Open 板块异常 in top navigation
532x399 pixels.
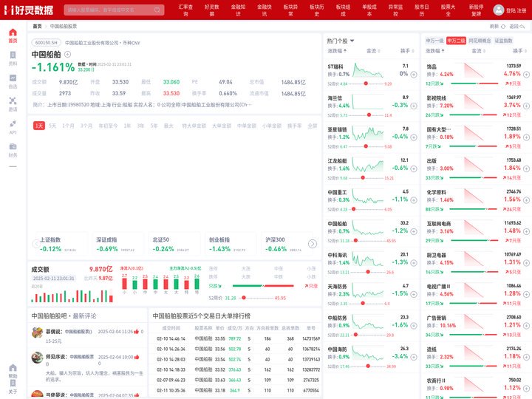(x=291, y=10)
